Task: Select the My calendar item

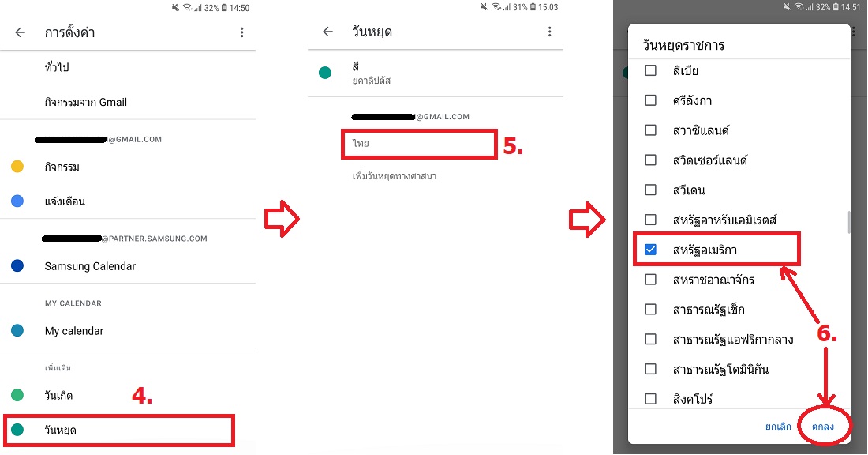Action: [x=128, y=331]
